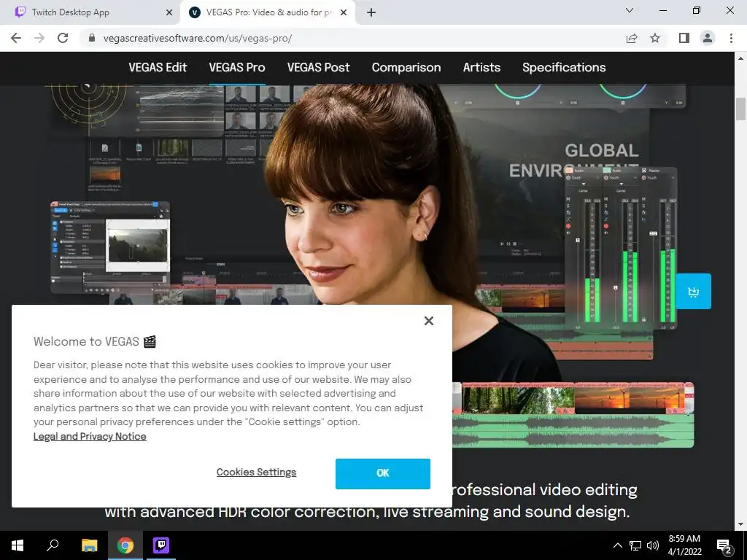Click the page vertical scrollbar thumb
The image size is (747, 560).
pyautogui.click(x=740, y=109)
